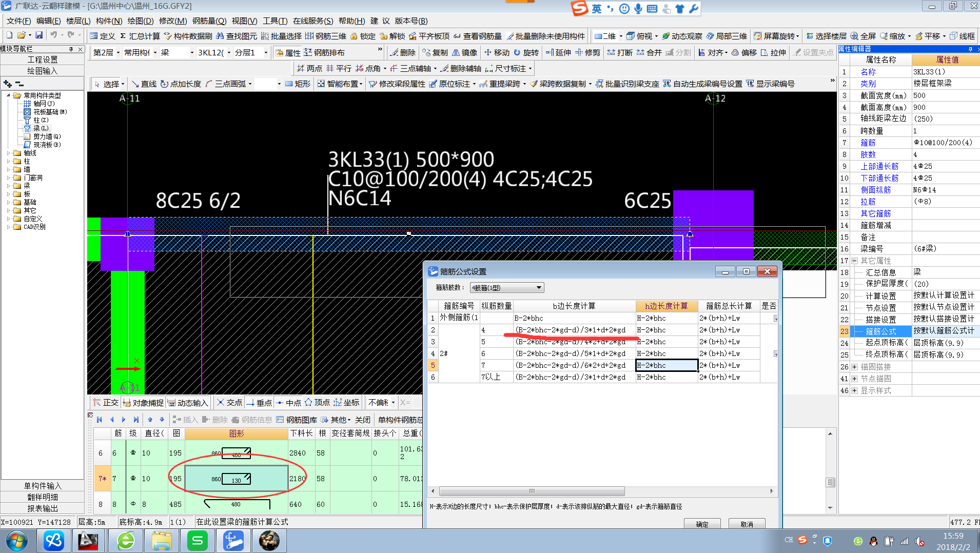Click the 汇总计算 sum calculation tool
Screen dimensions: 980x553
tap(140, 36)
